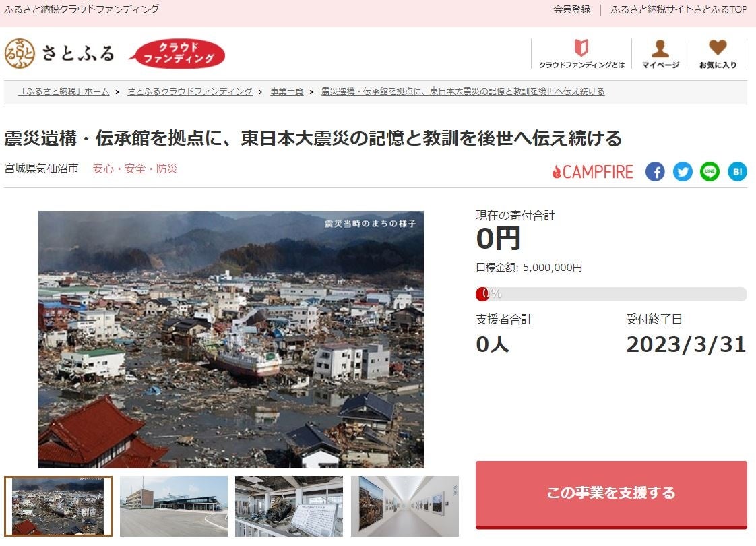Open 事業一覧 breadcrumb link
Screen dimensions: 756x546
coord(287,92)
